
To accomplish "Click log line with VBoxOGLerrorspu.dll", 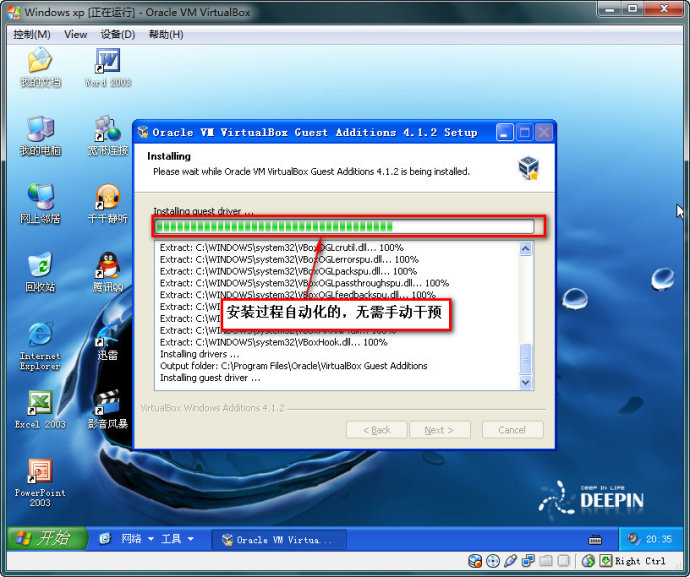I will 289,259.
